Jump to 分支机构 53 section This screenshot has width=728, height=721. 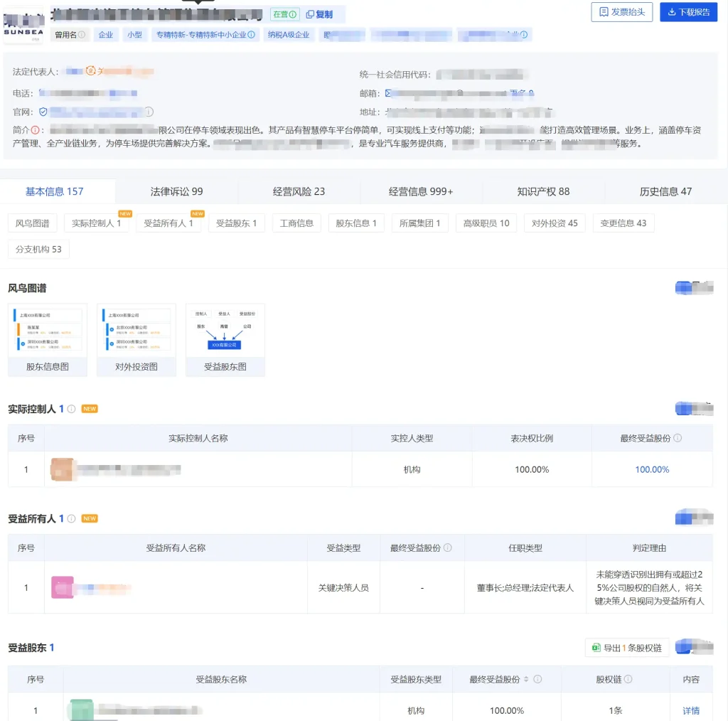pos(38,250)
